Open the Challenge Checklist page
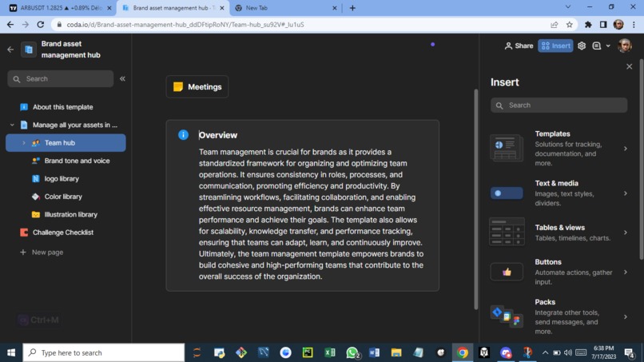The width and height of the screenshot is (644, 362). 63,233
